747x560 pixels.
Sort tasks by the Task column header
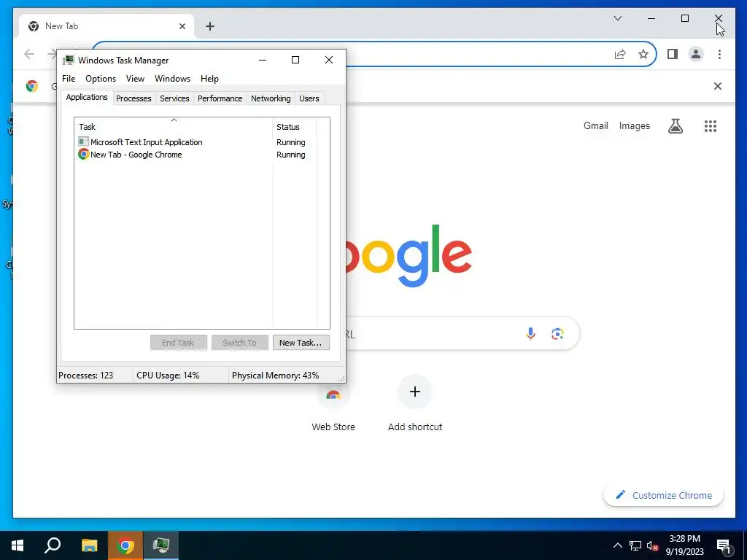pos(173,127)
